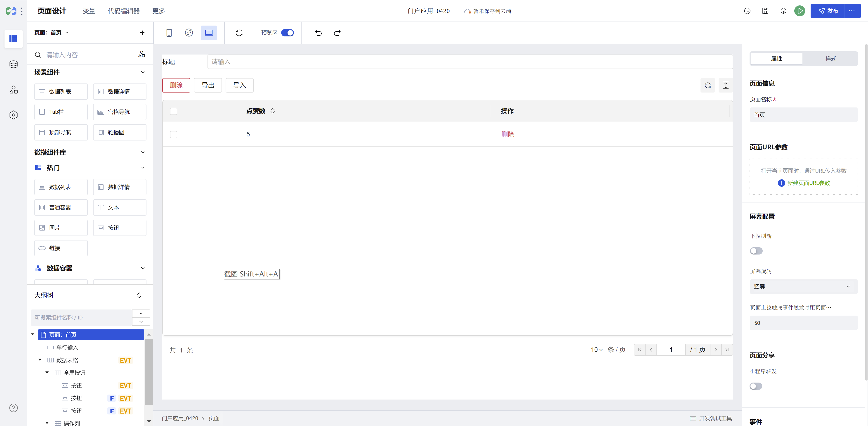Refresh the preview canvas

pos(239,33)
